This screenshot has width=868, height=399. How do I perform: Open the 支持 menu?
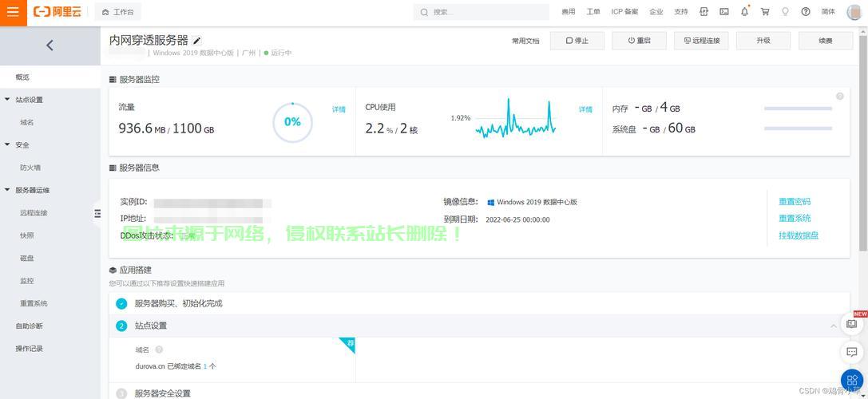[681, 12]
